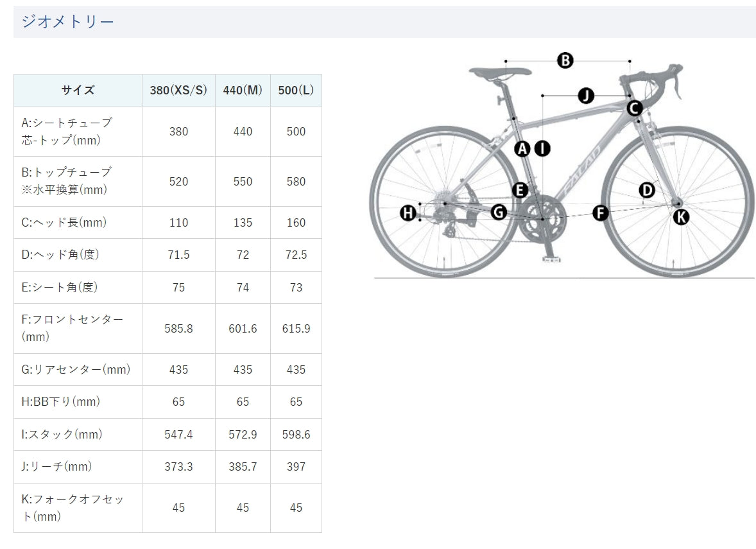756x549 pixels.
Task: Click the サイズ header cell
Action: (x=78, y=90)
